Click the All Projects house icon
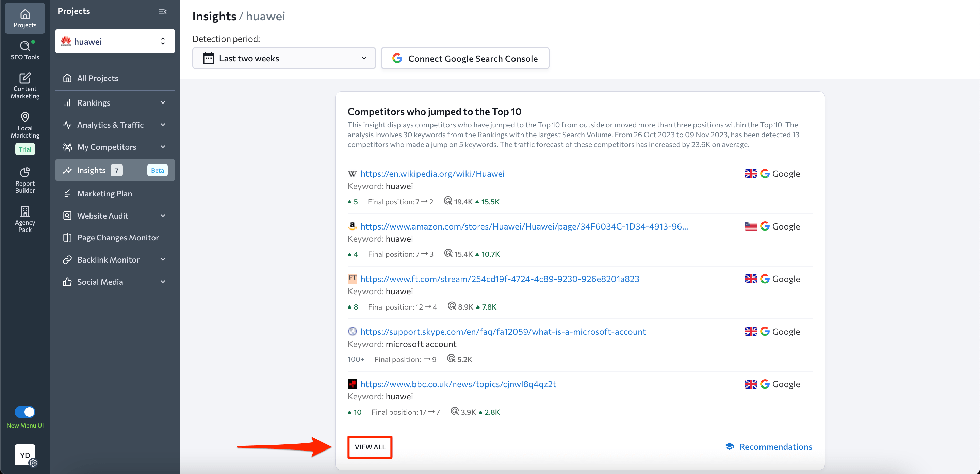This screenshot has width=980, height=474. pyautogui.click(x=67, y=78)
